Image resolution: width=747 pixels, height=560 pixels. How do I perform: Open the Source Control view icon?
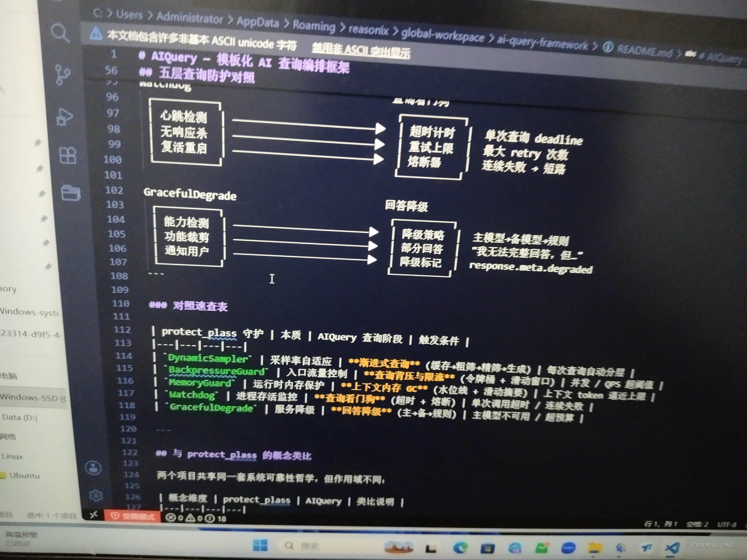[x=63, y=75]
